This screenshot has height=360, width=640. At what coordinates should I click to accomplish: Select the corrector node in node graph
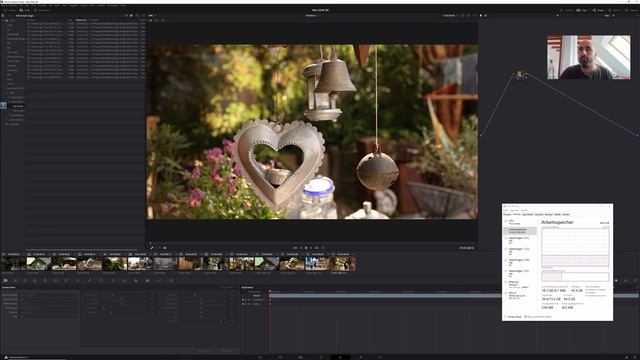[520, 74]
